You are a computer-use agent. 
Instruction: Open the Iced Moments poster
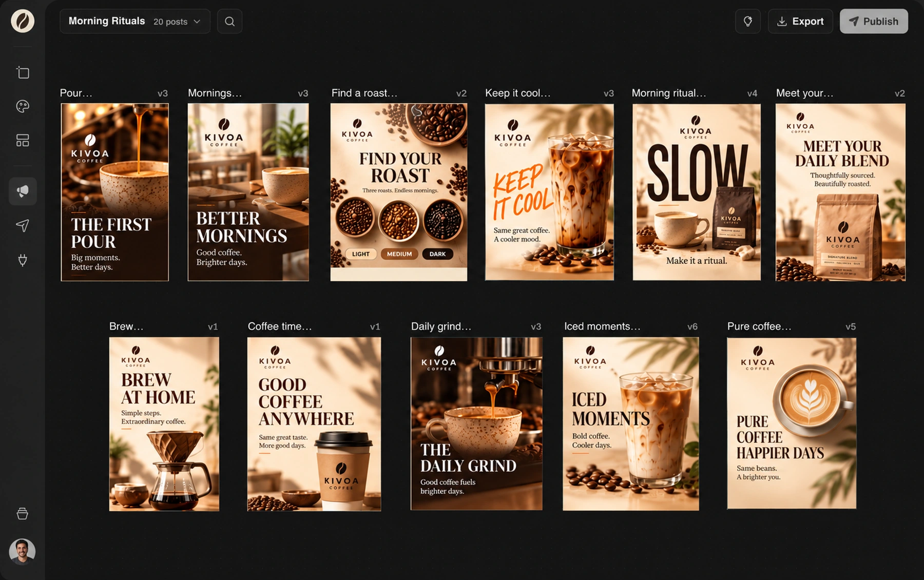[x=631, y=423]
